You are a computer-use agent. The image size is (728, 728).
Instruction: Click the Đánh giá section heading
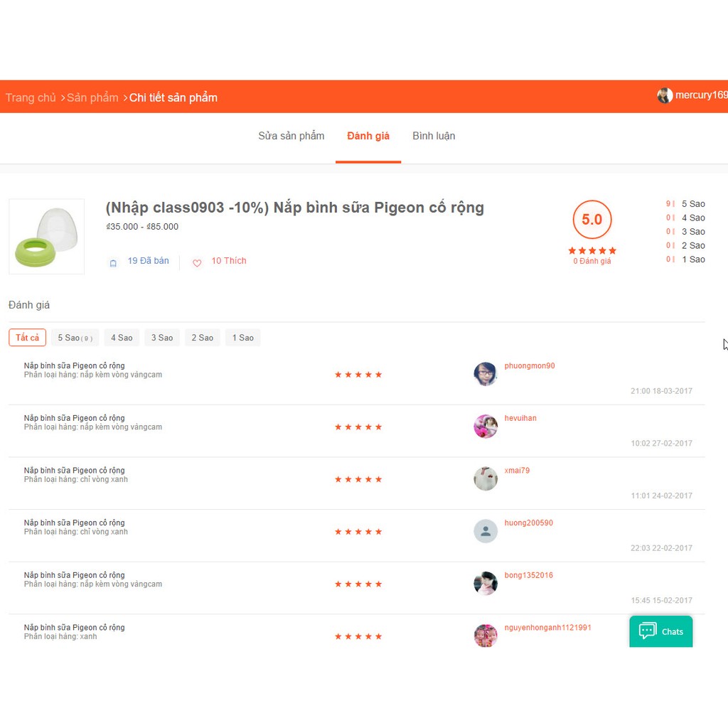tap(28, 306)
